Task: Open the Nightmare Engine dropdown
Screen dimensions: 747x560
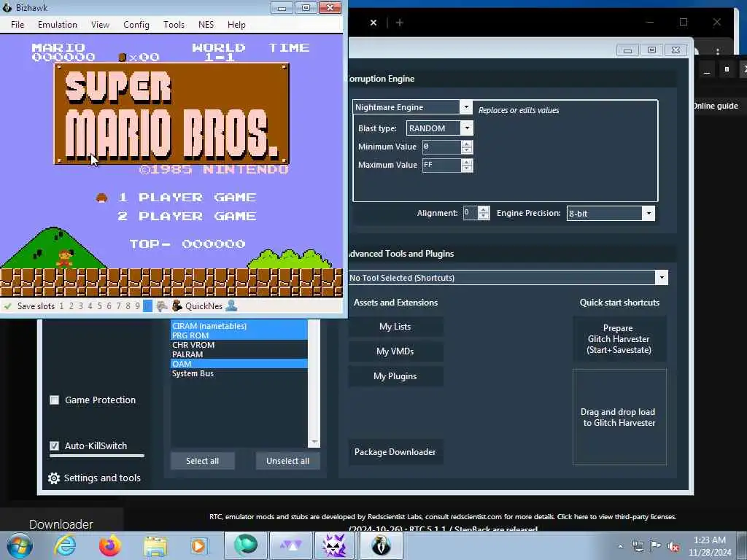Action: pos(466,107)
